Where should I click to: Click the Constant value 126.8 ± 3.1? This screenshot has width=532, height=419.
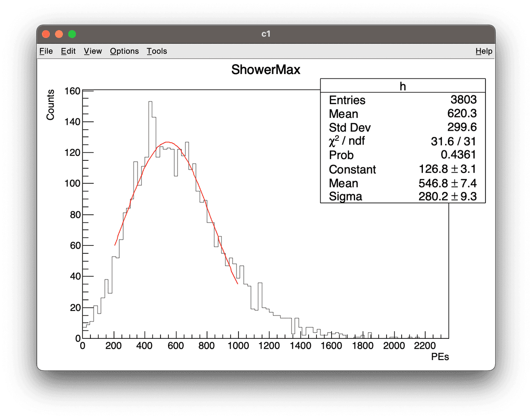pyautogui.click(x=448, y=170)
